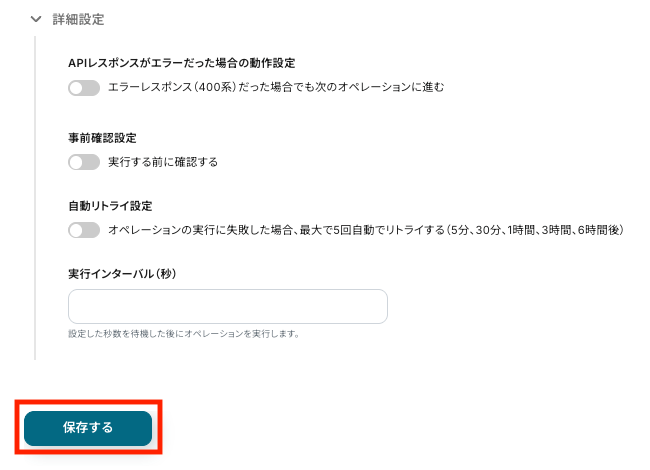Viewport: 650px width, 470px height.
Task: Collapse the 詳細設定 chevron arrow
Action: point(35,19)
